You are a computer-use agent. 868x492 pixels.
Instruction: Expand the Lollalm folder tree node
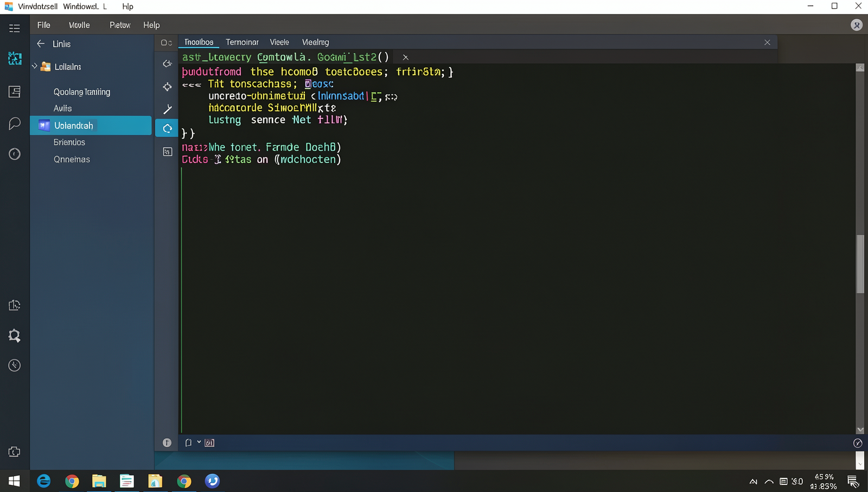pyautogui.click(x=35, y=66)
